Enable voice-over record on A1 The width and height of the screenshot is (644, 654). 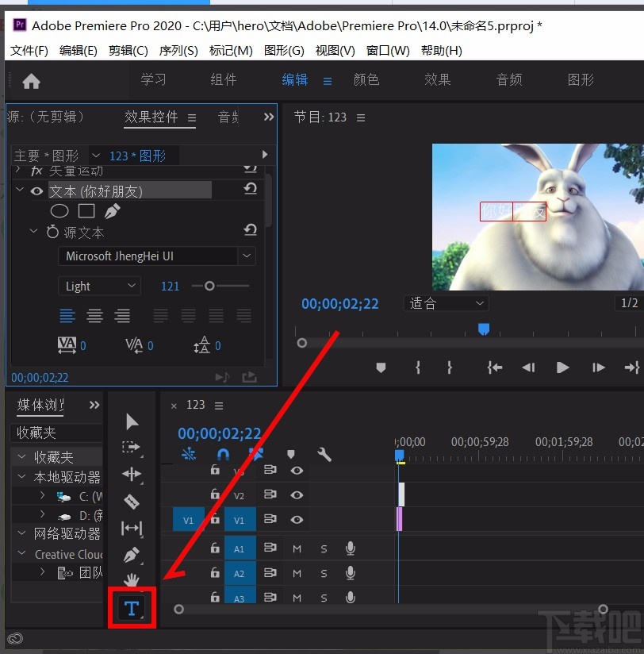pos(351,548)
